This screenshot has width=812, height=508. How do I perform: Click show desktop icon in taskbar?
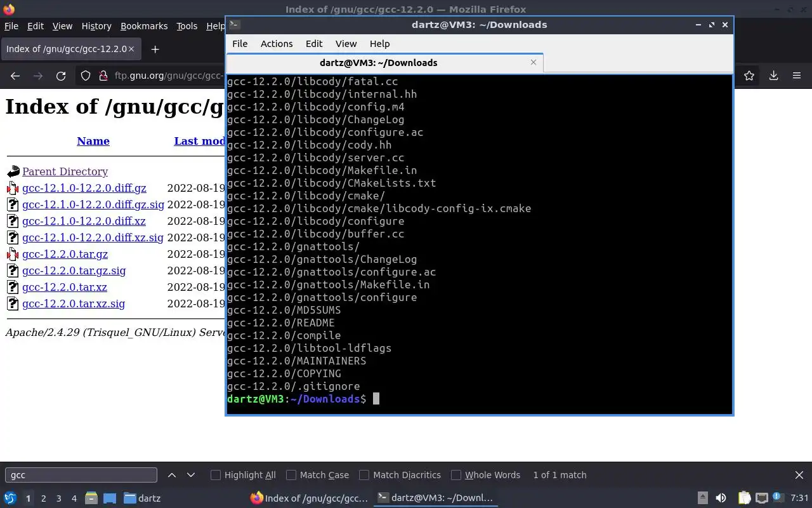coord(110,498)
